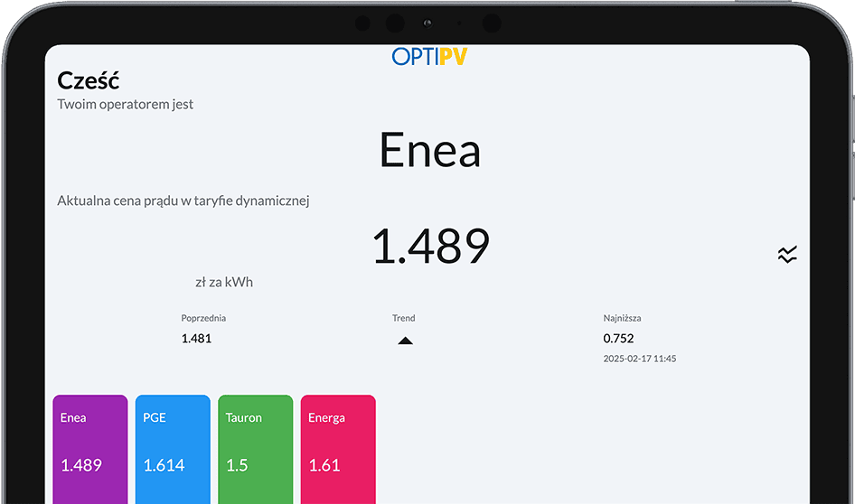Open the price chart wave icon
855x504 pixels.
(787, 255)
